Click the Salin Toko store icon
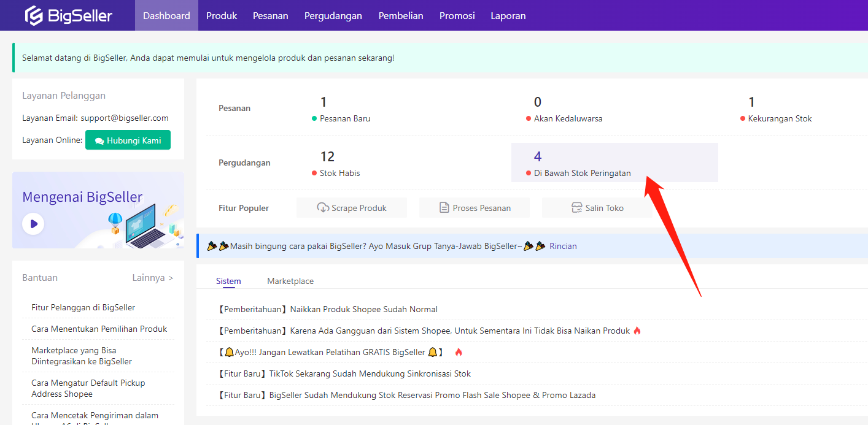The image size is (868, 425). 576,208
